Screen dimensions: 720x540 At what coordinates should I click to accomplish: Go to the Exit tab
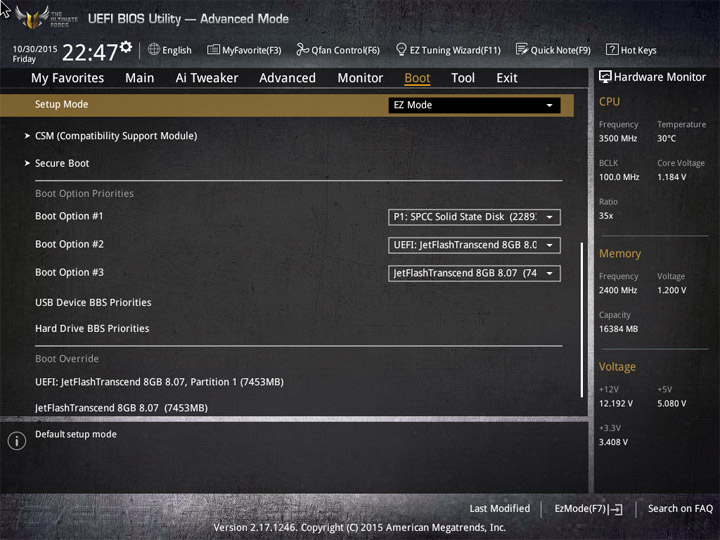(x=507, y=78)
